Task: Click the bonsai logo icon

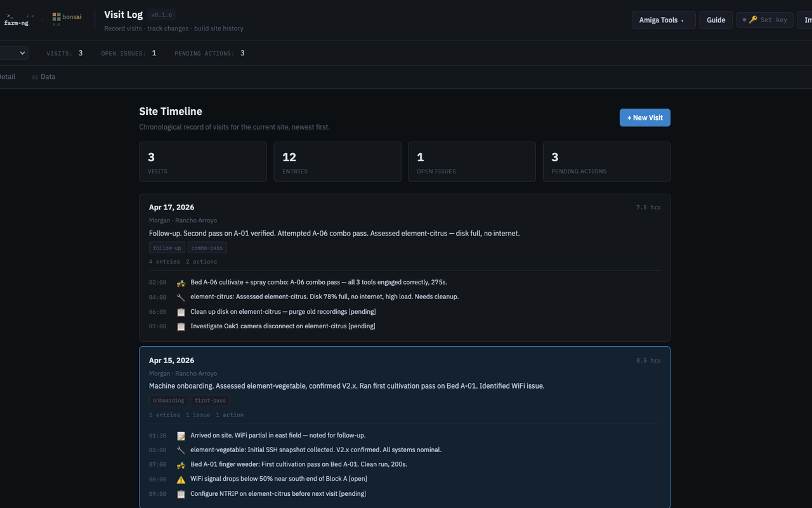Action: (56, 17)
